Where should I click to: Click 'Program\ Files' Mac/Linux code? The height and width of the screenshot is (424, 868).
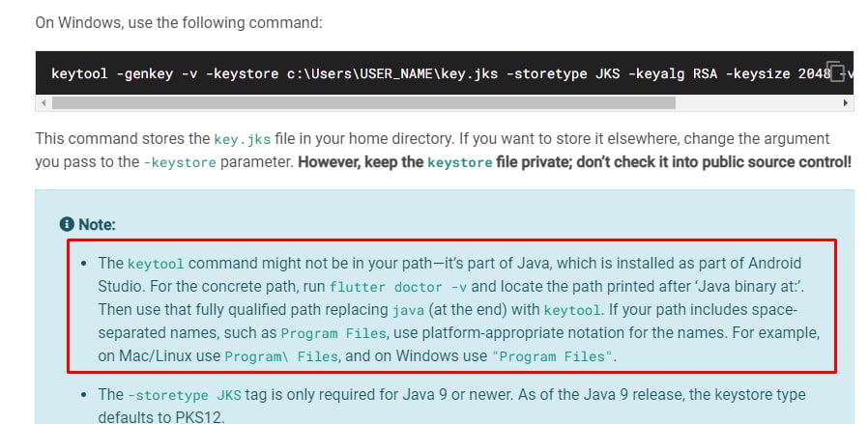(x=281, y=357)
